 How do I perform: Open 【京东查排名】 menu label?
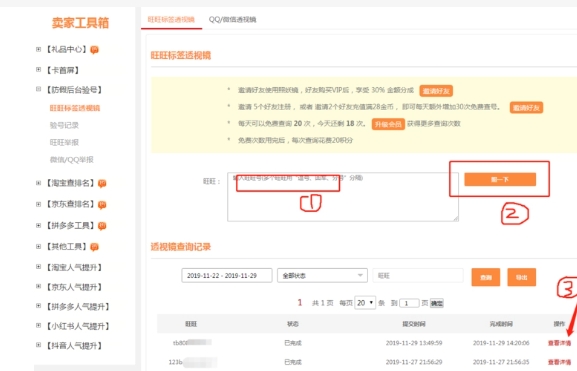[70, 204]
